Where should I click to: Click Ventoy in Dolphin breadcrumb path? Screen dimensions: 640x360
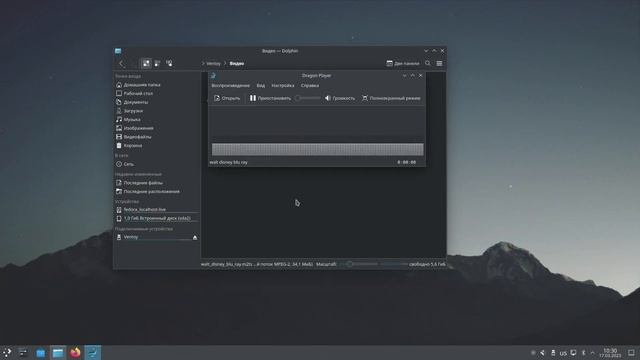pyautogui.click(x=213, y=64)
